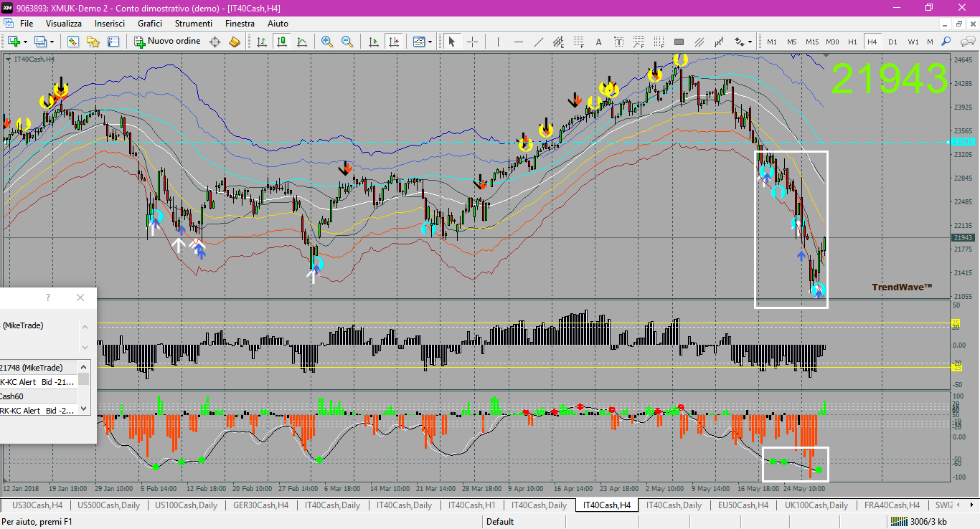Toggle chart shift icon
Screen dimensions: 980x529
click(x=393, y=42)
